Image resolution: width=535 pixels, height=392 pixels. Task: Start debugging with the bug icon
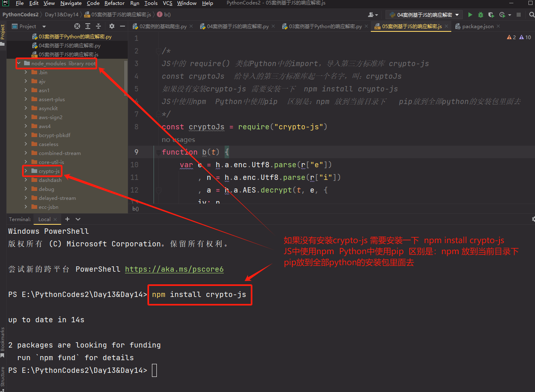(x=481, y=15)
